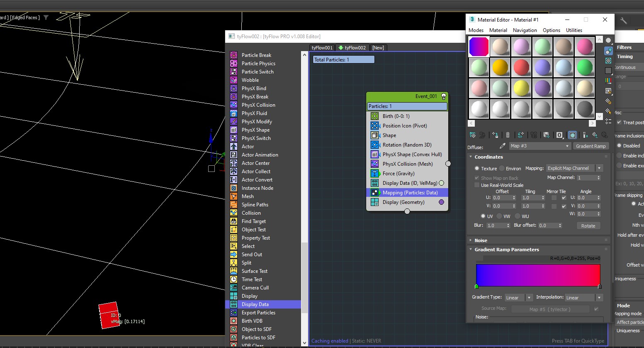644x348 pixels.
Task: Click Go Forward to Sibling icon
Action: pyautogui.click(x=605, y=135)
